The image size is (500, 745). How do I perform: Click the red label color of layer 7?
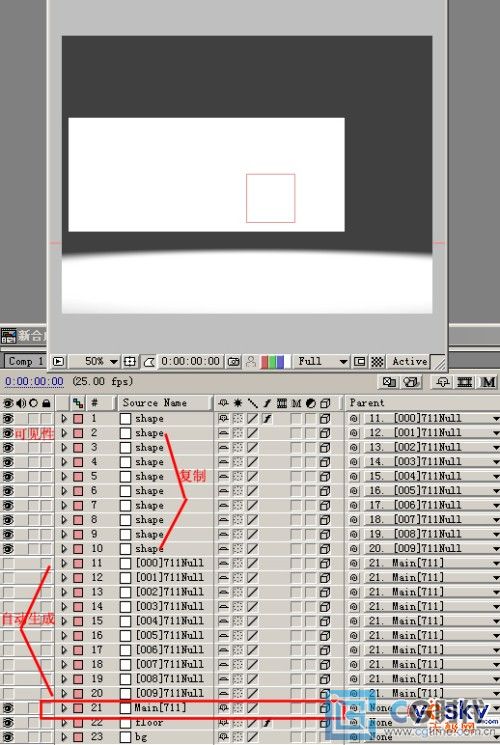[78, 505]
